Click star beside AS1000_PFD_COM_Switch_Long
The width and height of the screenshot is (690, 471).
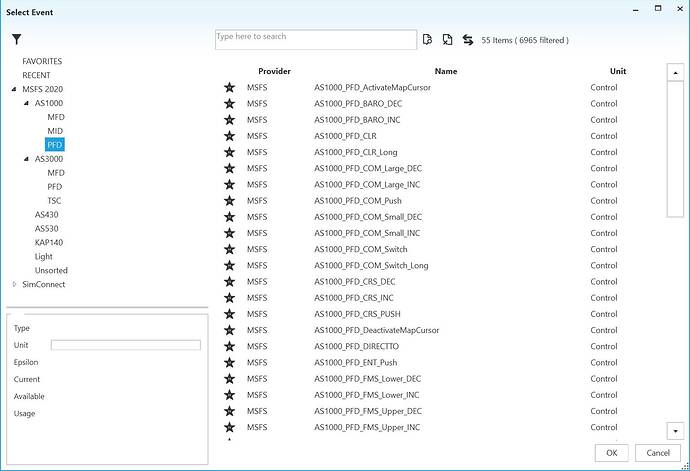[229, 265]
